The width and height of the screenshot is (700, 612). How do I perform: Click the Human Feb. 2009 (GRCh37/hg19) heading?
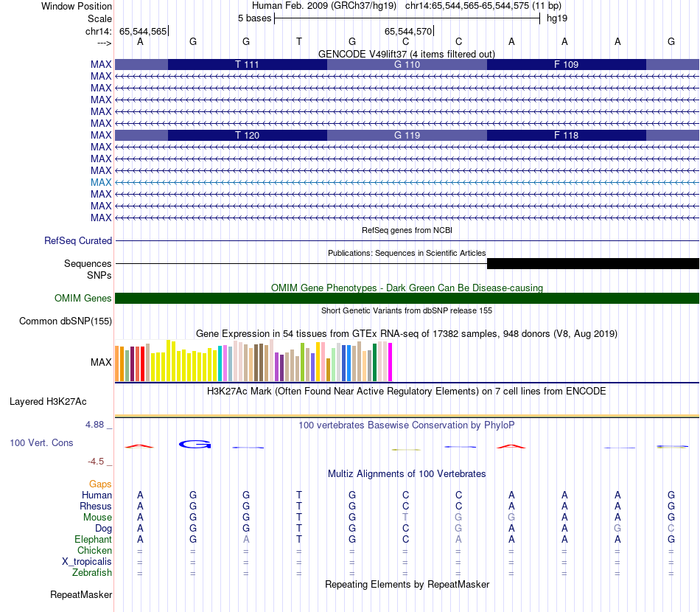pos(324,6)
